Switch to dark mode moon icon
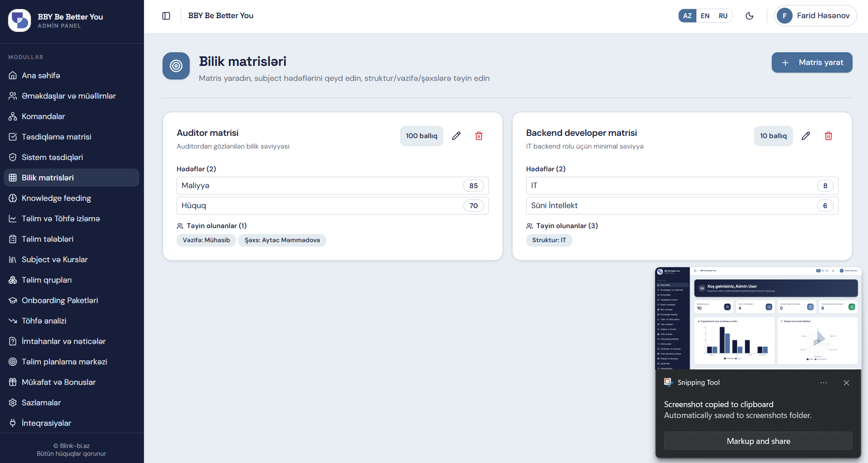Screen dimensions: 868x463 coord(750,16)
